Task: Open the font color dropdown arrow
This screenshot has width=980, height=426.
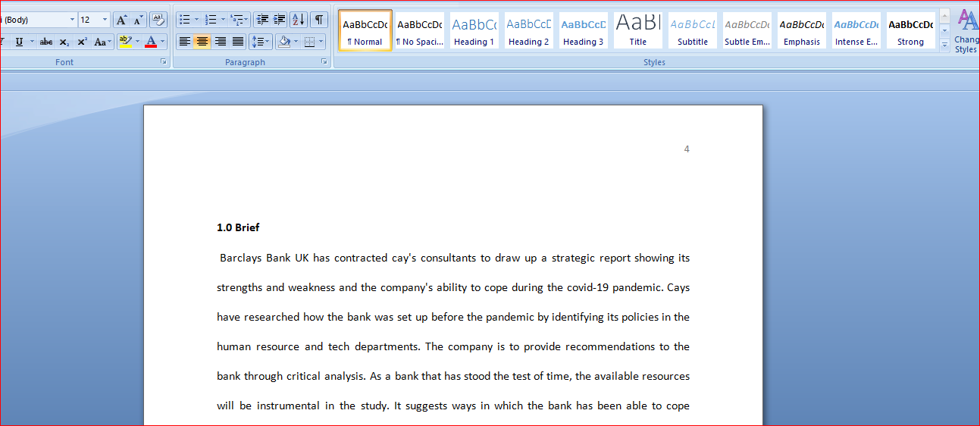Action: pos(164,42)
